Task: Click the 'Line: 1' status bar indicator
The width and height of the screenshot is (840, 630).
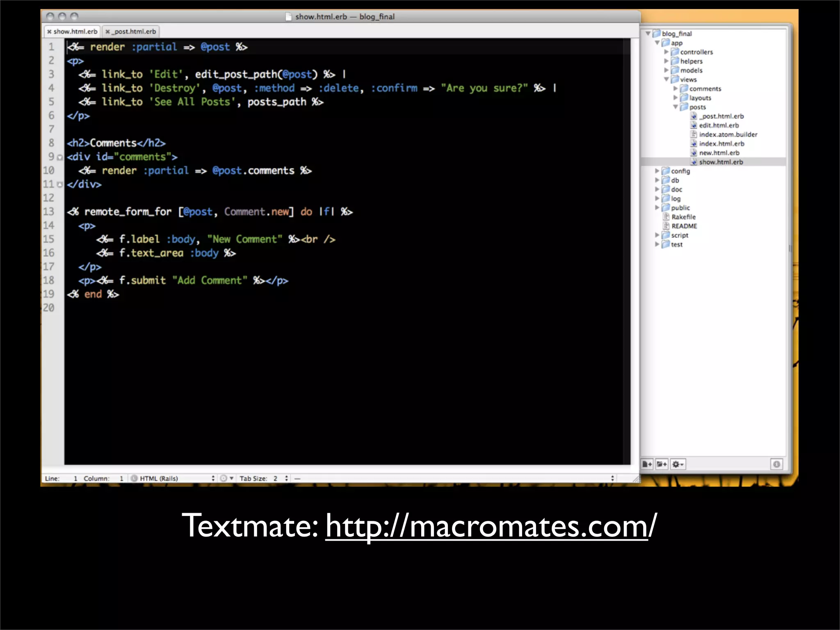Action: [x=61, y=478]
